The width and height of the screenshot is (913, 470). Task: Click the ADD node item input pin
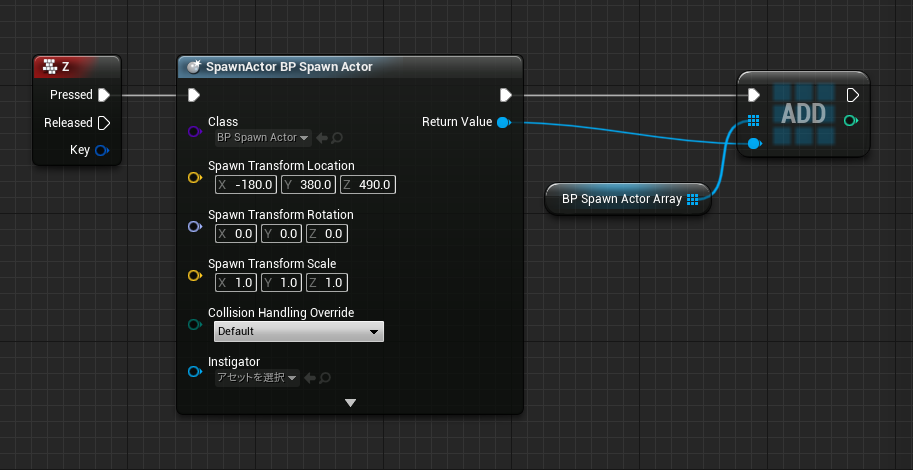click(x=754, y=143)
